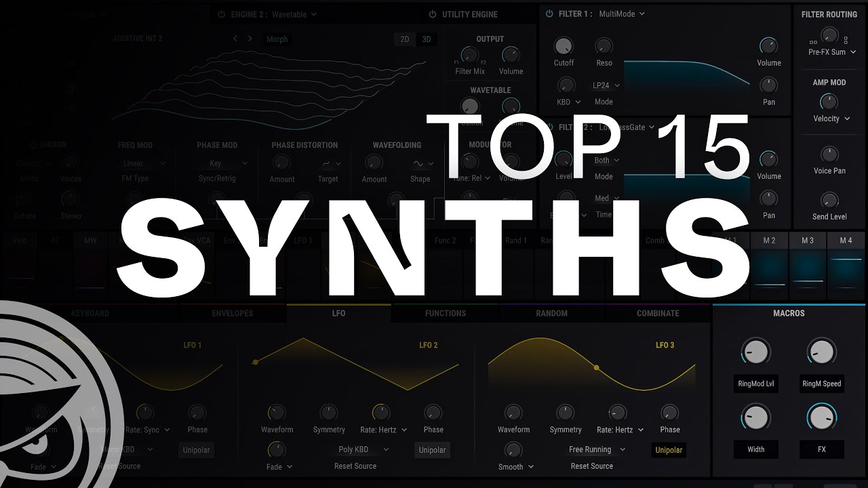
Task: Click the LFO 2 Waveform knob
Action: click(277, 412)
